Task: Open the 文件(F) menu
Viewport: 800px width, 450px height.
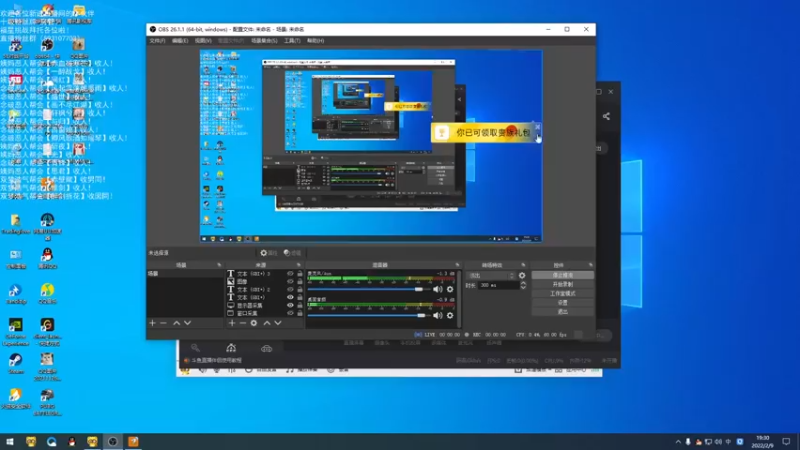Action: (157, 41)
